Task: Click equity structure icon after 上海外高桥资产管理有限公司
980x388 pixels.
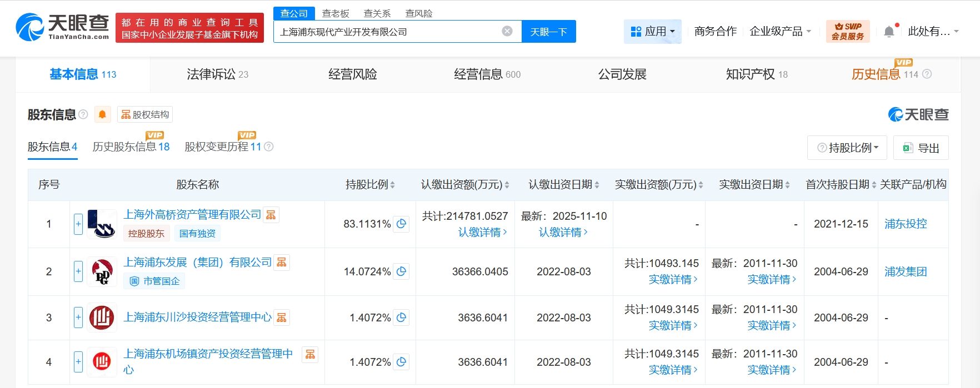Action: tap(271, 215)
